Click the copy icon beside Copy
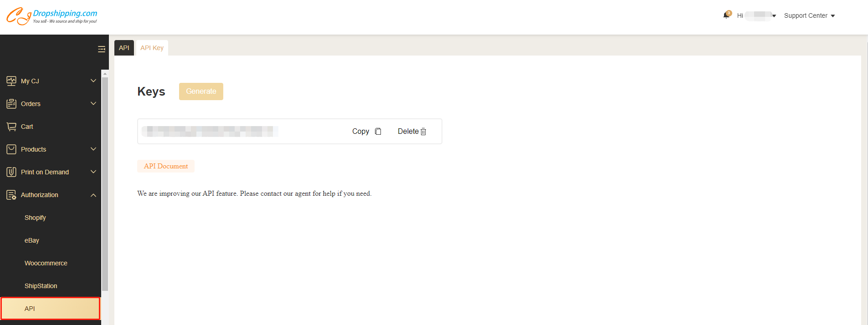Screen dimensions: 868x325 coord(378,132)
